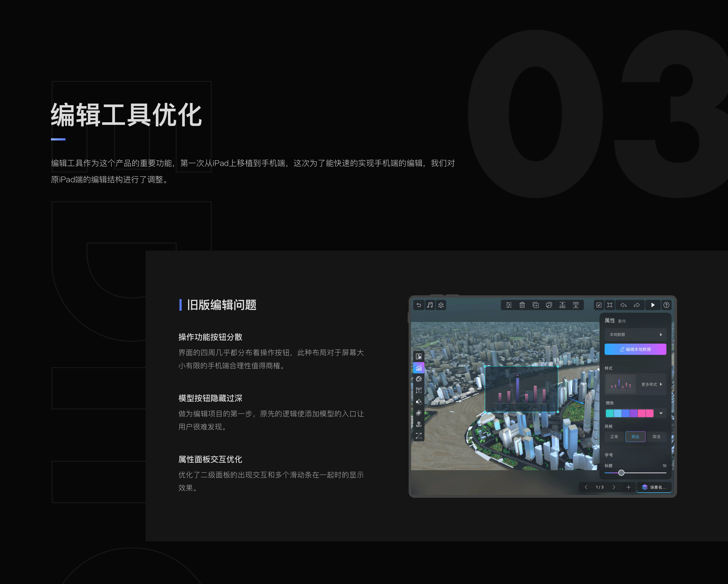Go to the next scene page
The height and width of the screenshot is (584, 728).
tap(614, 487)
